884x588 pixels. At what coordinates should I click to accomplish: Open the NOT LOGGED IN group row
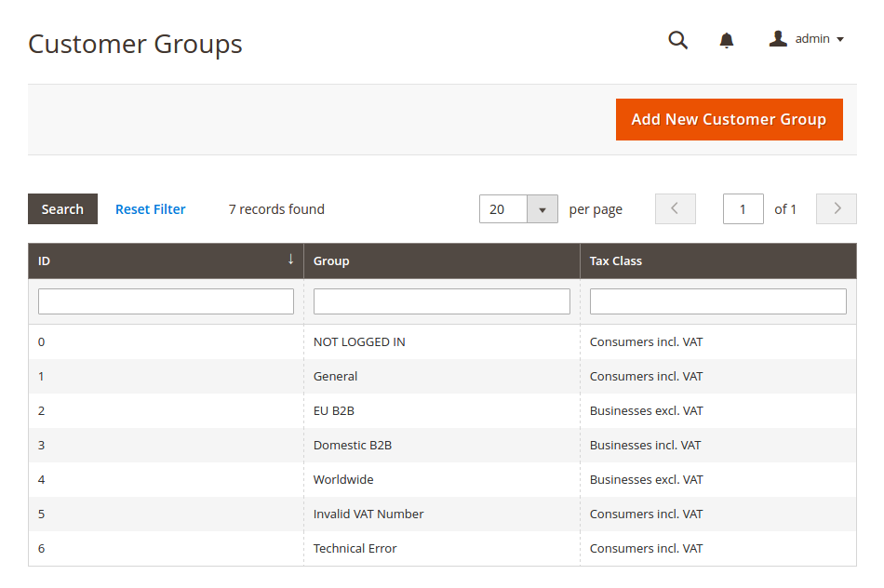(442, 342)
